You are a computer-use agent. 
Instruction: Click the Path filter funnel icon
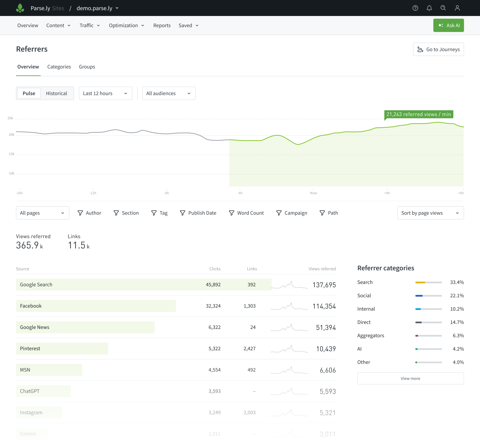(322, 213)
